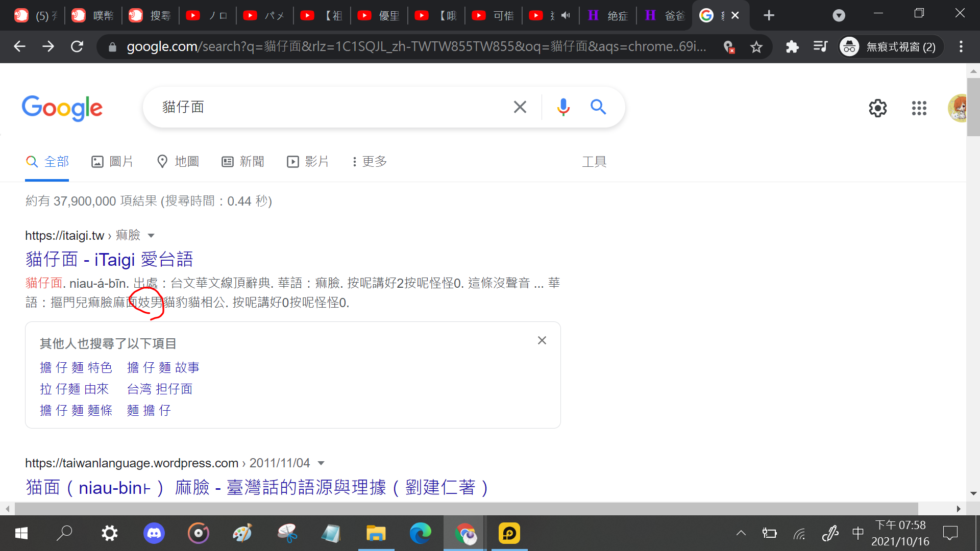Open File Explorer from the taskbar
Image resolution: width=980 pixels, height=551 pixels.
tap(376, 534)
